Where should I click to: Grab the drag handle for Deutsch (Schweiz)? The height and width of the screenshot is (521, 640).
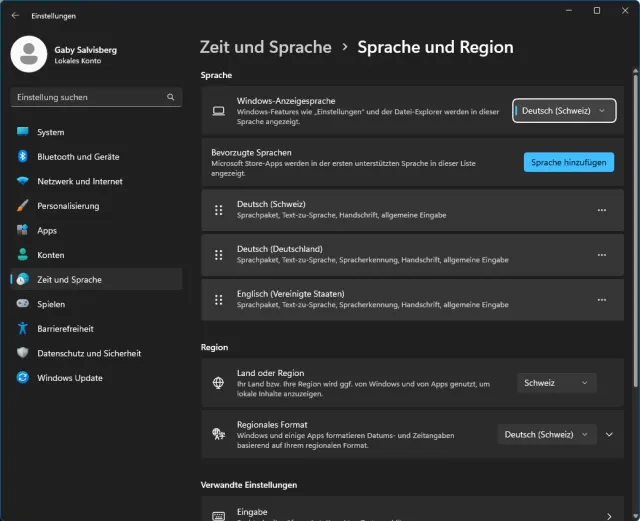[x=218, y=210]
